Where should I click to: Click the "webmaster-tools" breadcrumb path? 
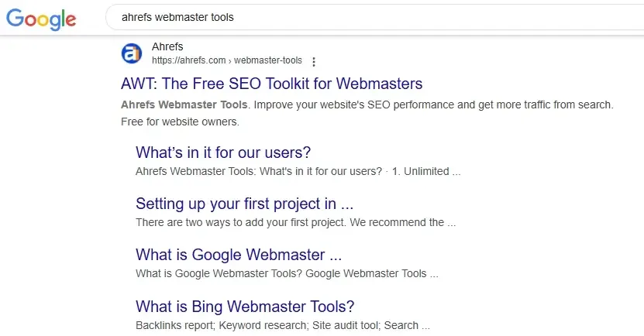click(268, 60)
